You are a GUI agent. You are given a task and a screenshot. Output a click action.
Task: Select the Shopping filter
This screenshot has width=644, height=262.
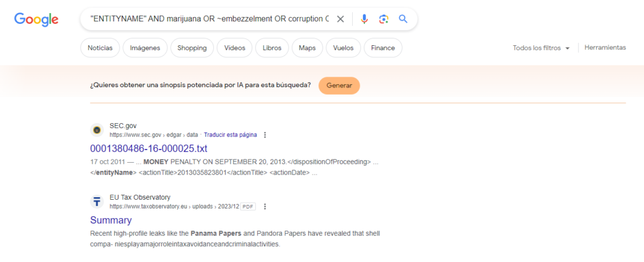192,48
